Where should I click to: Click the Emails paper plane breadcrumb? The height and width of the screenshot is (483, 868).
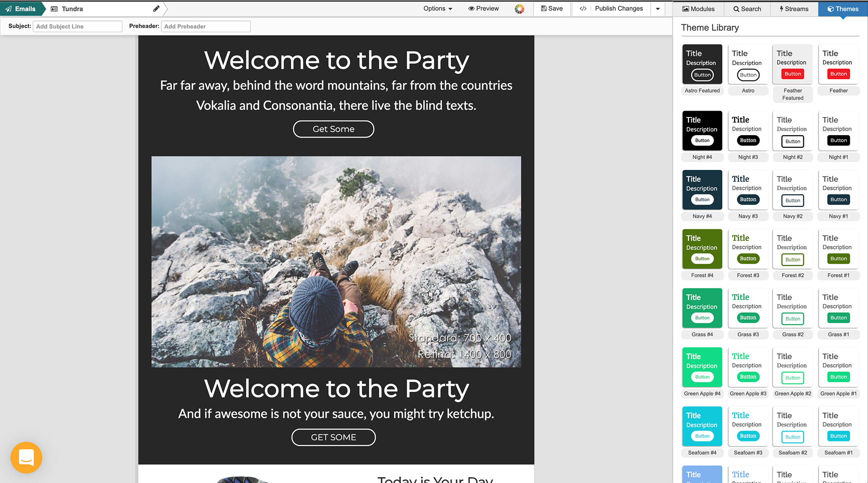coord(21,9)
